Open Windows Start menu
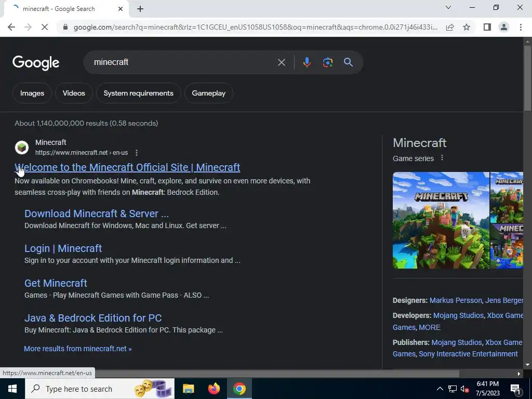The width and height of the screenshot is (532, 399). click(12, 389)
